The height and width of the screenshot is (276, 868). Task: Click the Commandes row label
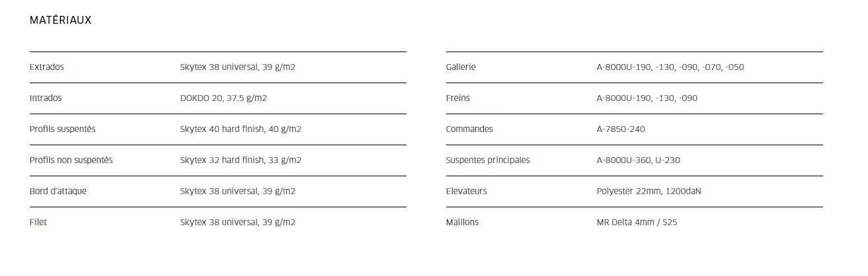pos(469,129)
